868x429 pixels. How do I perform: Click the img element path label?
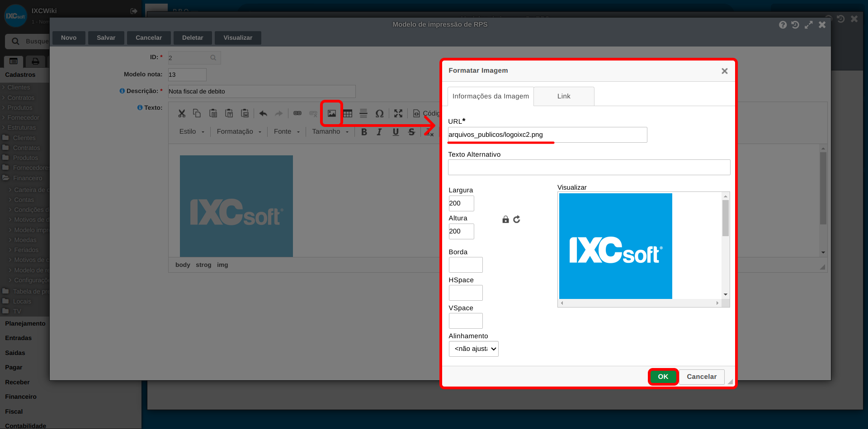pos(222,265)
